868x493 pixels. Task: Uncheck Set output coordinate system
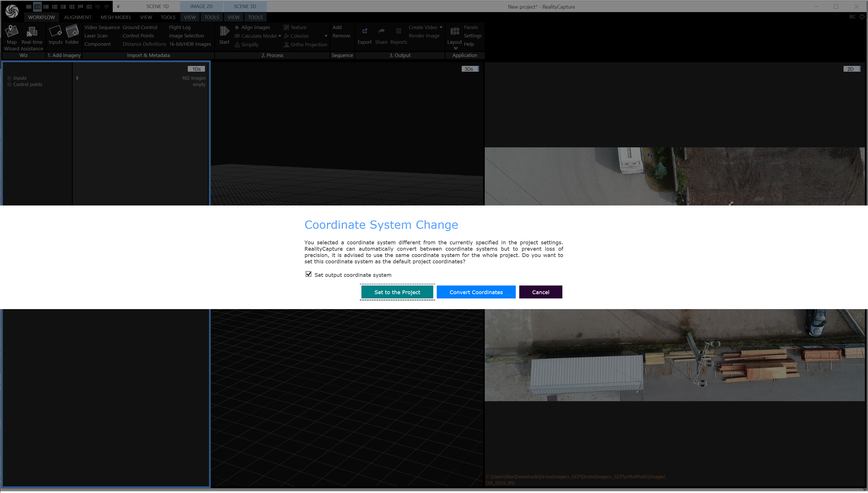tap(308, 274)
